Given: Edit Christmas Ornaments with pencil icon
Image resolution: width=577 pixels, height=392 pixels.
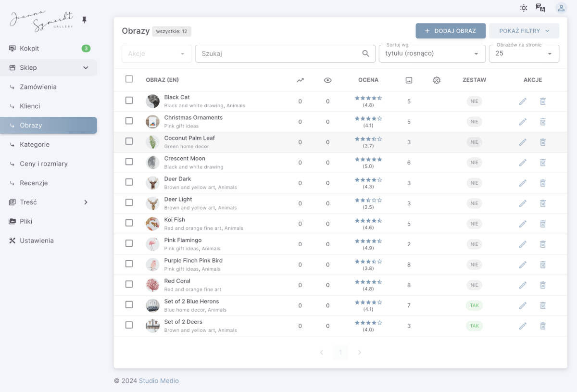Looking at the screenshot, I should point(523,122).
